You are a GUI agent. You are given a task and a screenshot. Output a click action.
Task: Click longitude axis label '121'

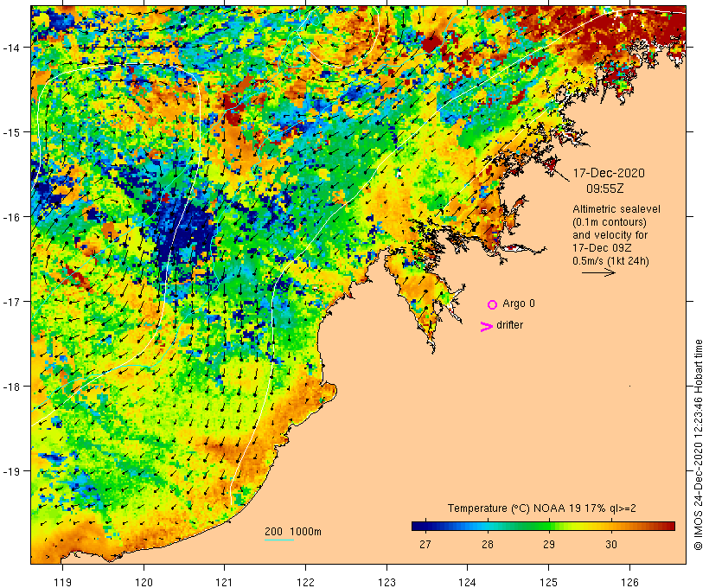(x=224, y=582)
